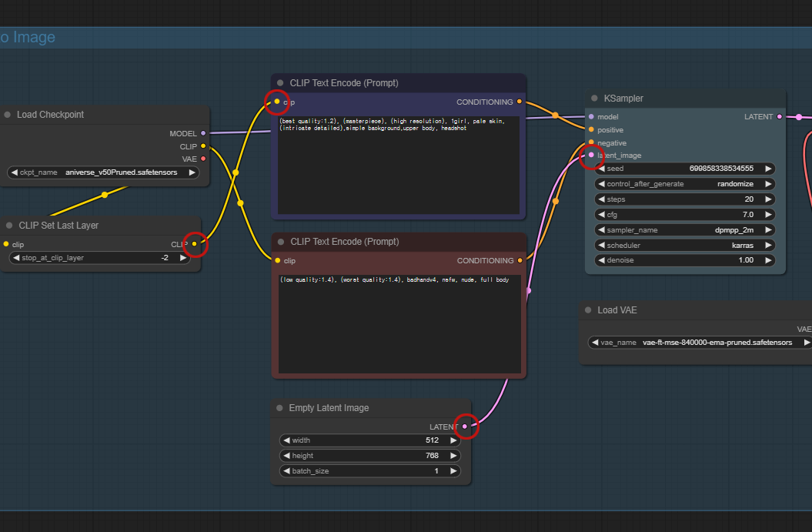Screen dimensions: 812x532
Task: Select the Empty Latent Image node title
Action: coord(329,408)
